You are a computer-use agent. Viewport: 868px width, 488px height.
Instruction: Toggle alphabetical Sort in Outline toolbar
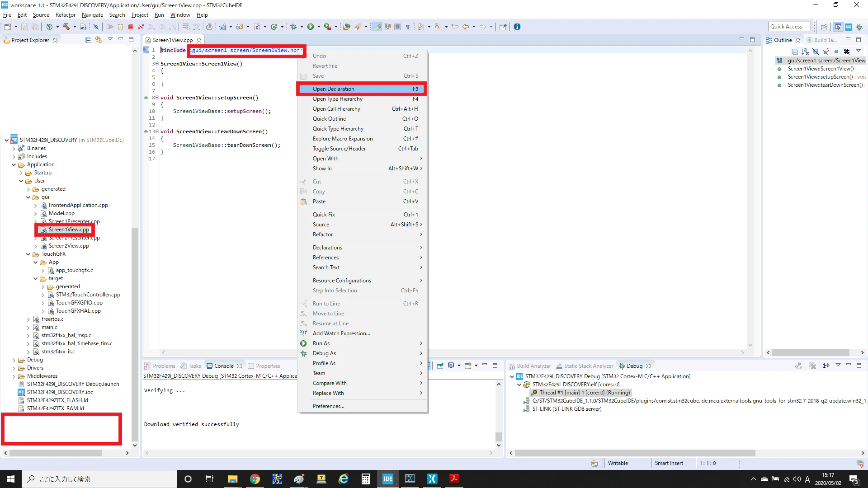(x=805, y=52)
